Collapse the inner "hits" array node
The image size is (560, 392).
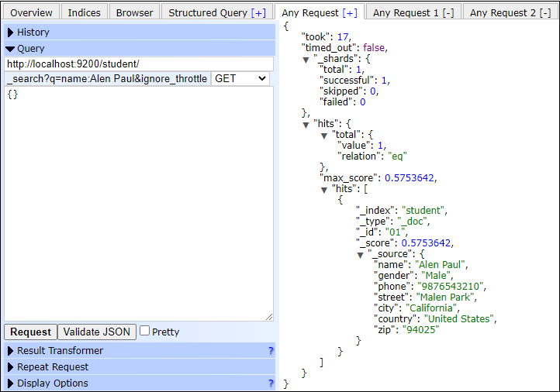(x=324, y=190)
